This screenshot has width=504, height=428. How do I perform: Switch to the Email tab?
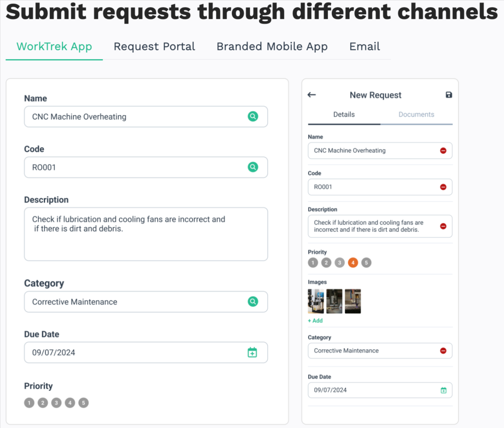(x=364, y=46)
